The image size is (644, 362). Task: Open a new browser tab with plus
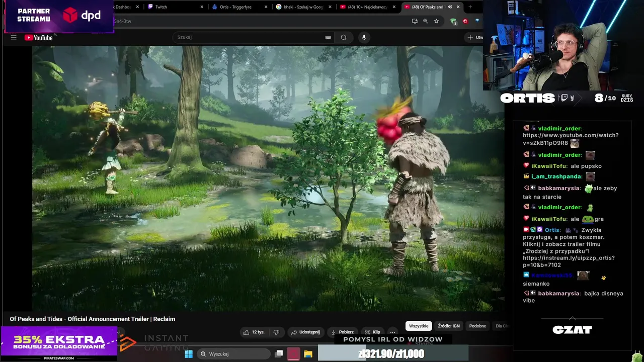470,7
